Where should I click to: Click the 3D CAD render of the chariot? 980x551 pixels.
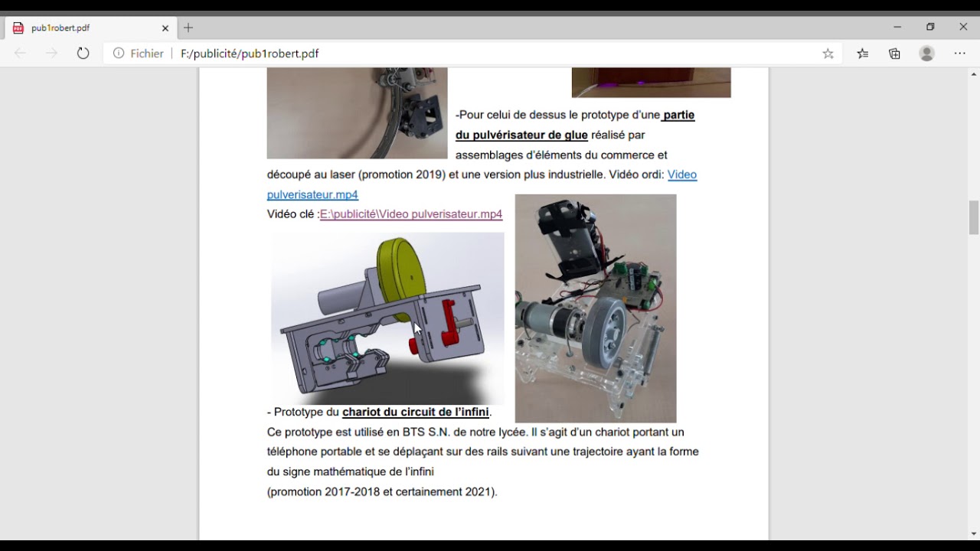[x=387, y=318]
